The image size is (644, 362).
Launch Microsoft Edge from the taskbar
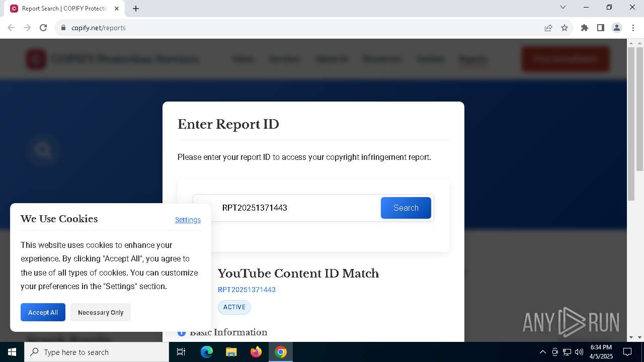tap(207, 352)
